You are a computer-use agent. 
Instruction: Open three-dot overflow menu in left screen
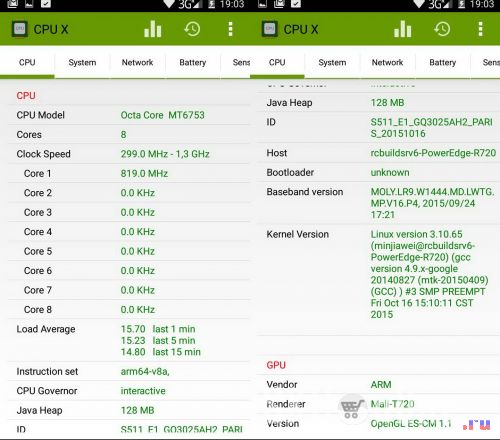pyautogui.click(x=230, y=29)
